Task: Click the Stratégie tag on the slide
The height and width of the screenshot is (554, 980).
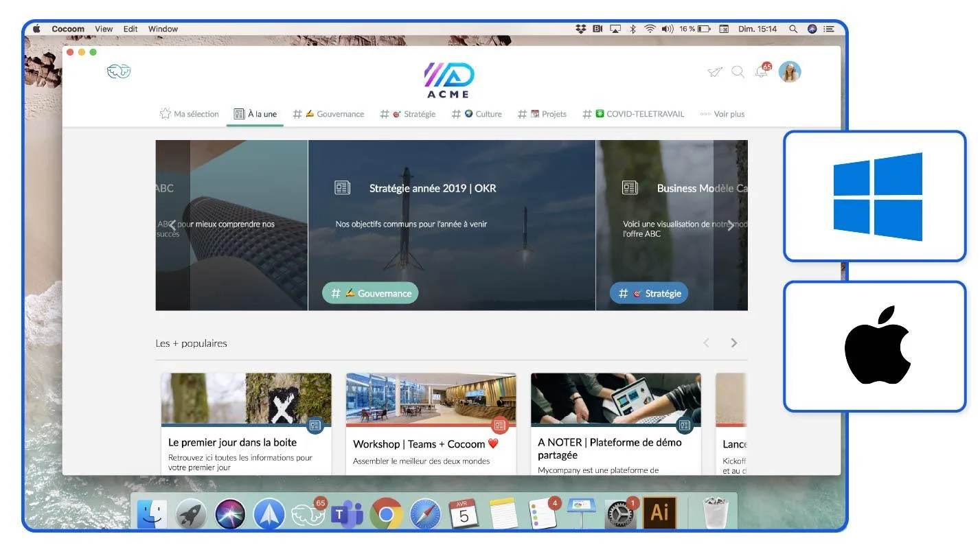Action: pos(649,293)
